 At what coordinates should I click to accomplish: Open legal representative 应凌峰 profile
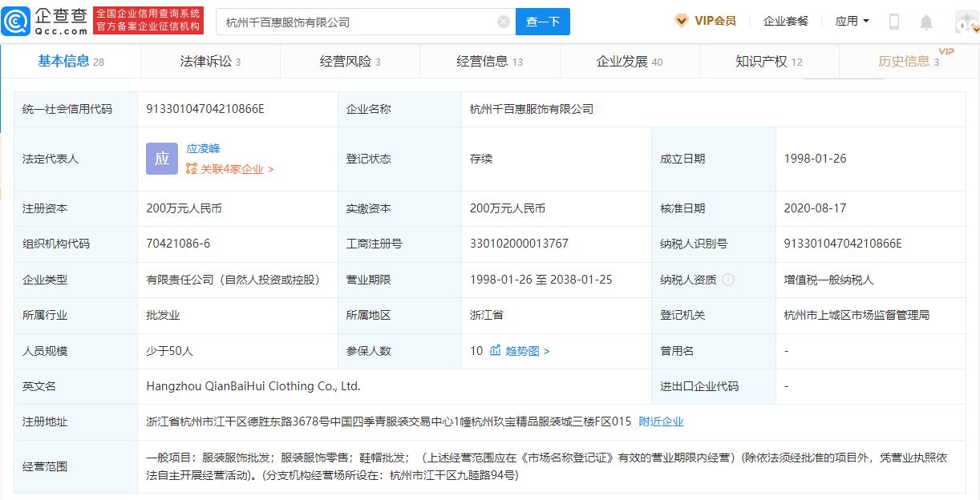203,148
